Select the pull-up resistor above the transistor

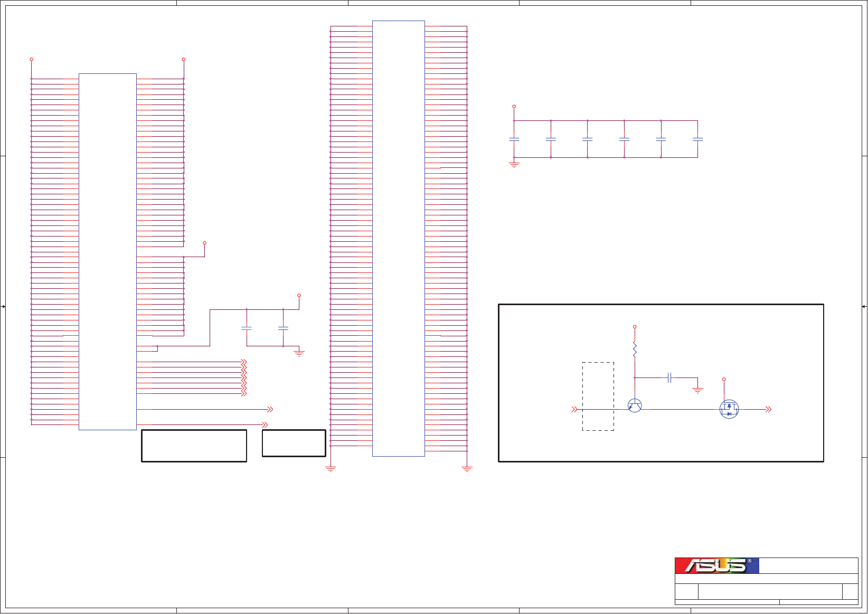tap(635, 349)
